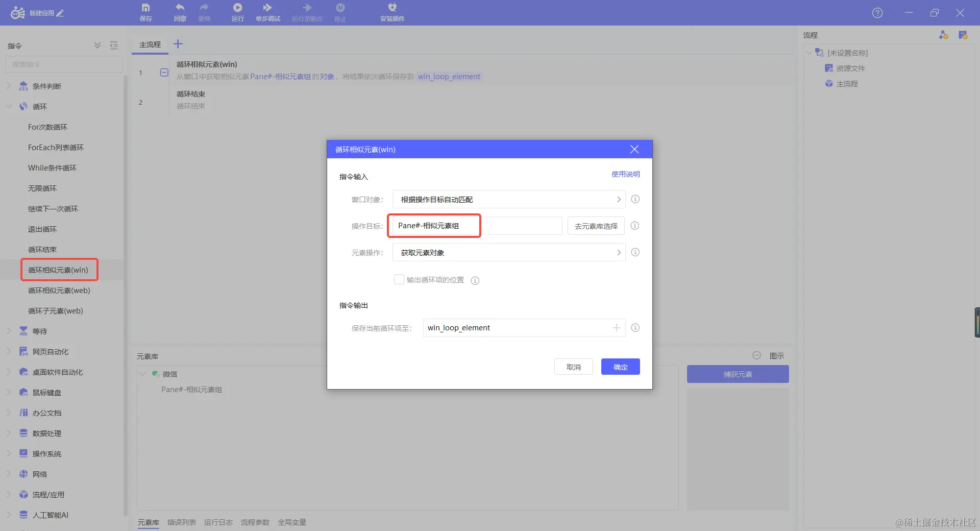Open 元素操作 dropdown

(x=509, y=252)
